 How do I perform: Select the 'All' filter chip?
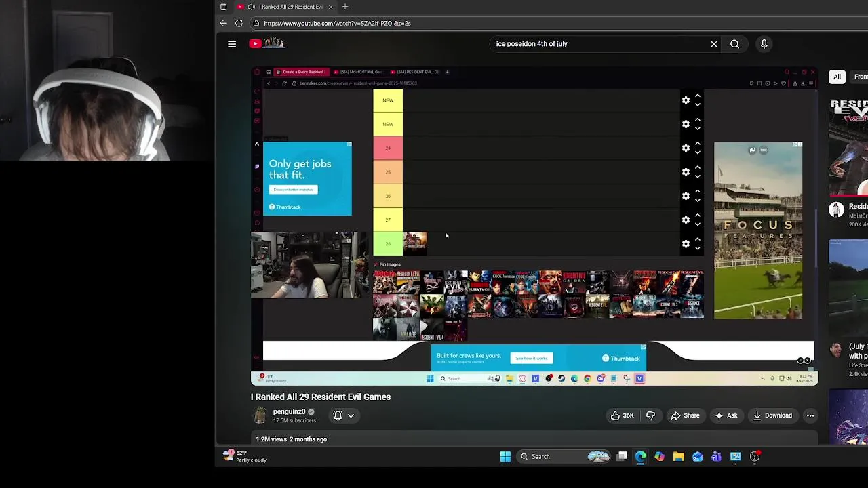click(837, 77)
